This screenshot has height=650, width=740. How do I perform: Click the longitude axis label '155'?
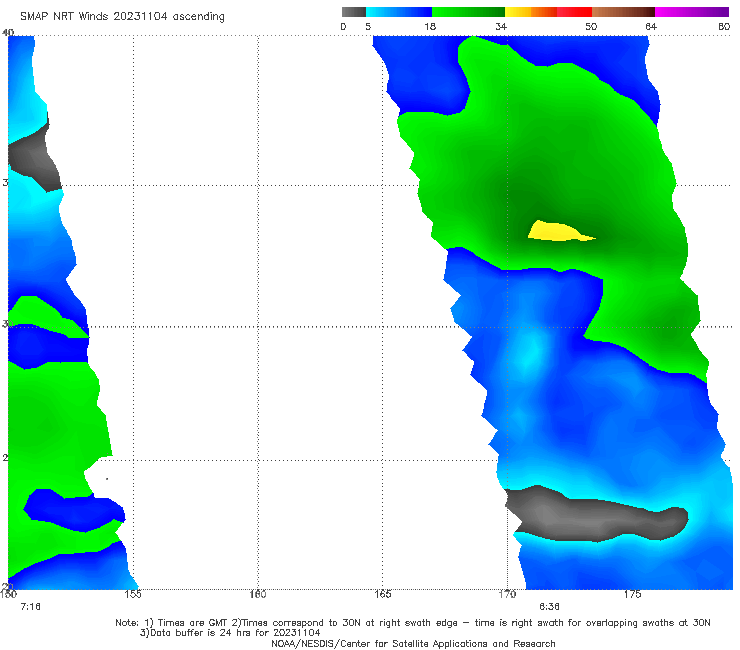pos(133,594)
